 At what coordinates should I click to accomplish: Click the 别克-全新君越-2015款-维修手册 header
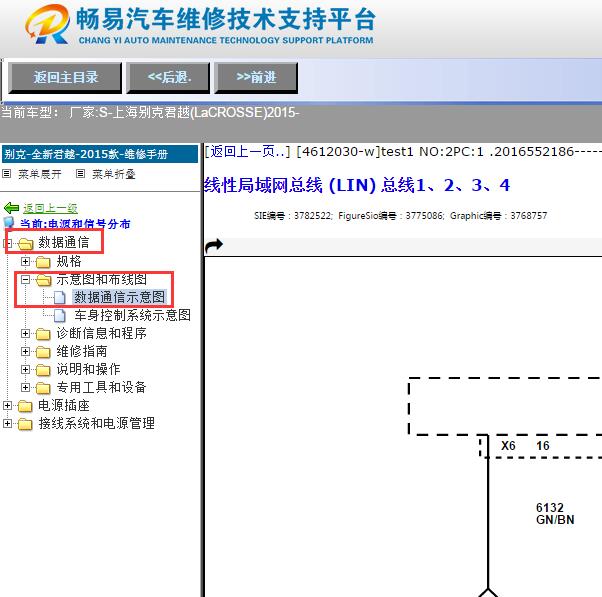pyautogui.click(x=100, y=154)
